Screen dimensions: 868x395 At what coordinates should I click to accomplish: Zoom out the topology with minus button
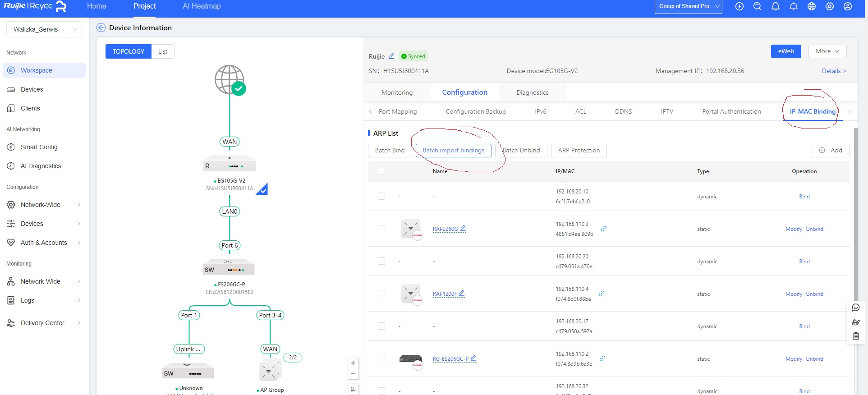(353, 374)
